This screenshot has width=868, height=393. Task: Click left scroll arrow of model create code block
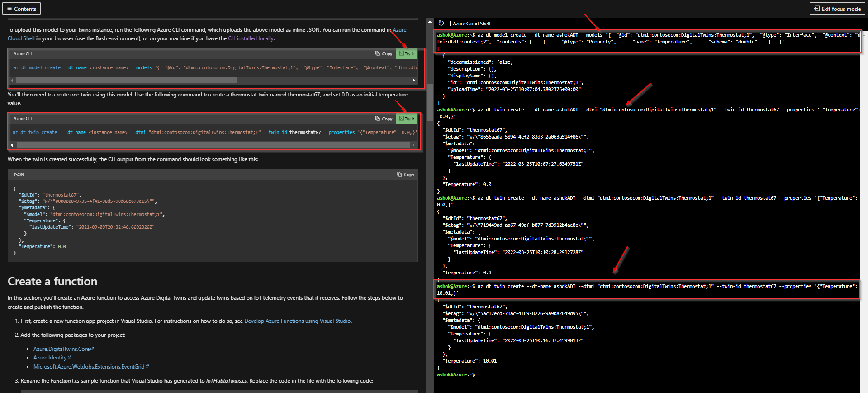click(12, 81)
